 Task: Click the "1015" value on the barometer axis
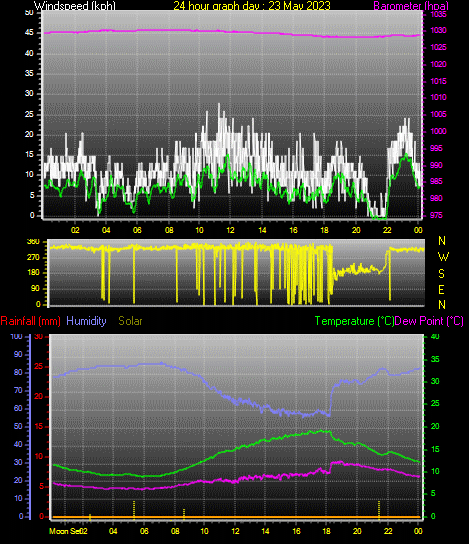[438, 81]
